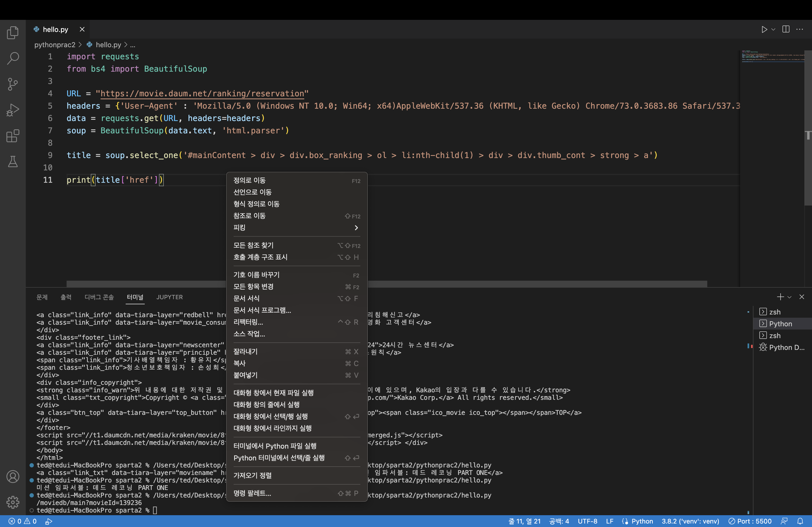This screenshot has height=527, width=812.
Task: Open the Testing flask view
Action: click(x=13, y=162)
